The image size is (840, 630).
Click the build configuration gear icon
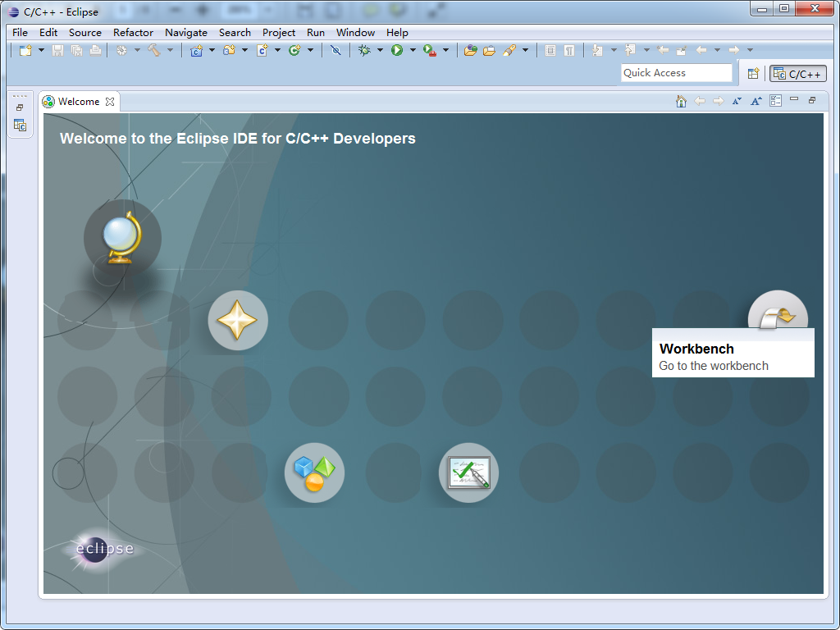click(122, 50)
